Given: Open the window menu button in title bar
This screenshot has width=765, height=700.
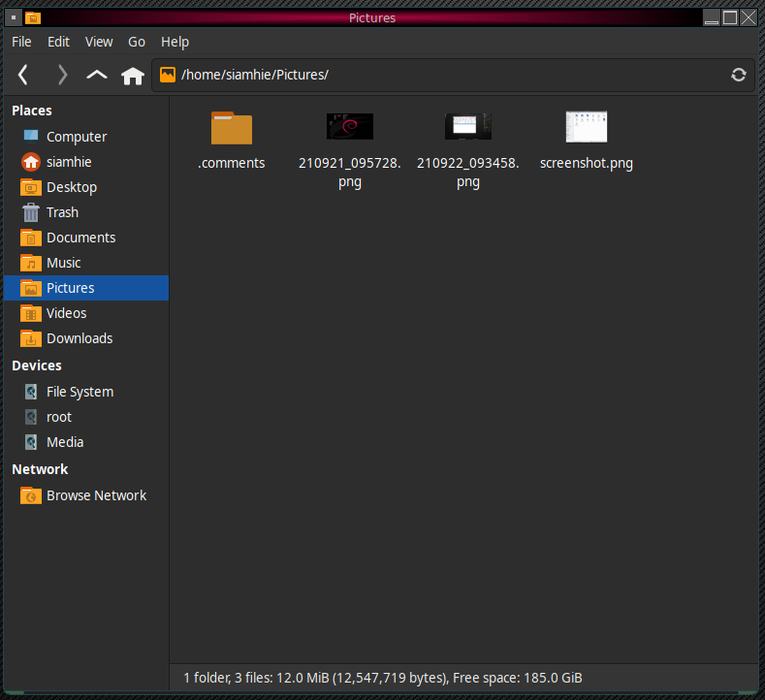Looking at the screenshot, I should coord(14,18).
